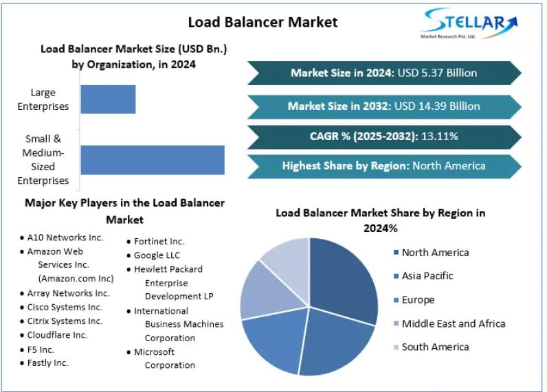Click the Middle East and Africa legend label
Screen dimensions: 547x392
point(454,324)
